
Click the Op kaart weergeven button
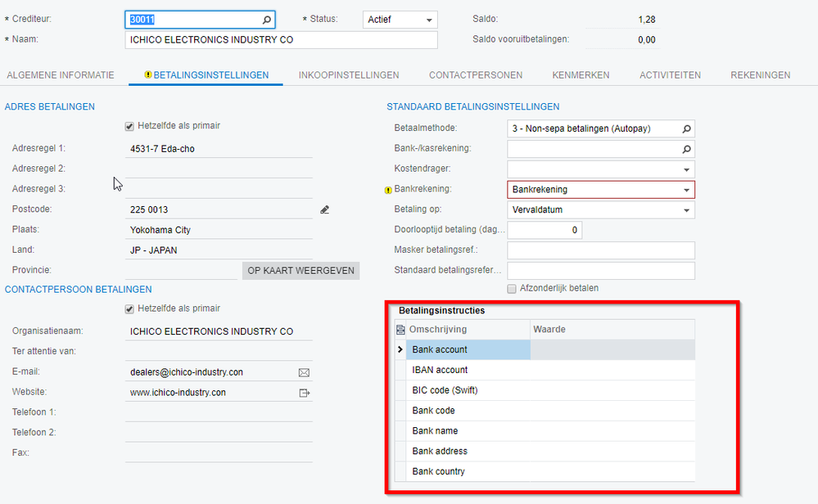pyautogui.click(x=301, y=271)
